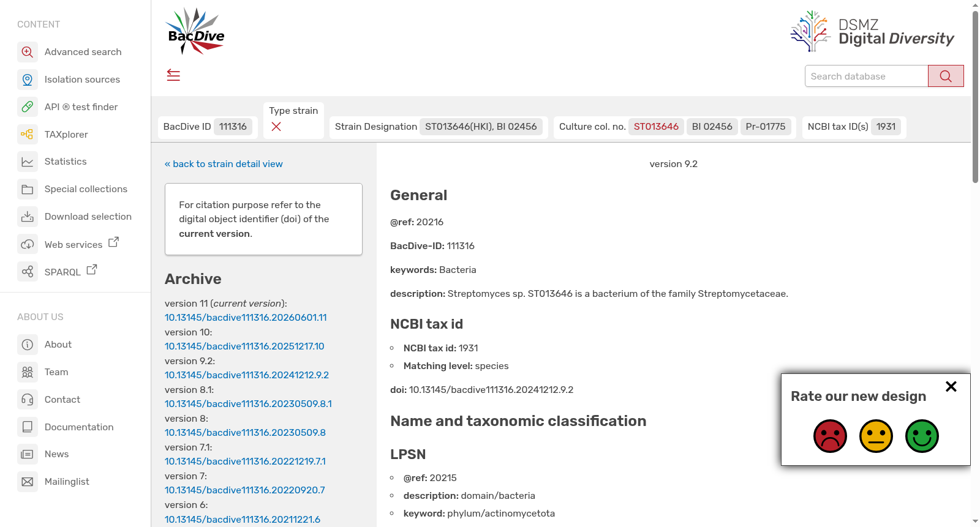Open TAXplorer tree icon
This screenshot has height=527, width=980.
(28, 134)
